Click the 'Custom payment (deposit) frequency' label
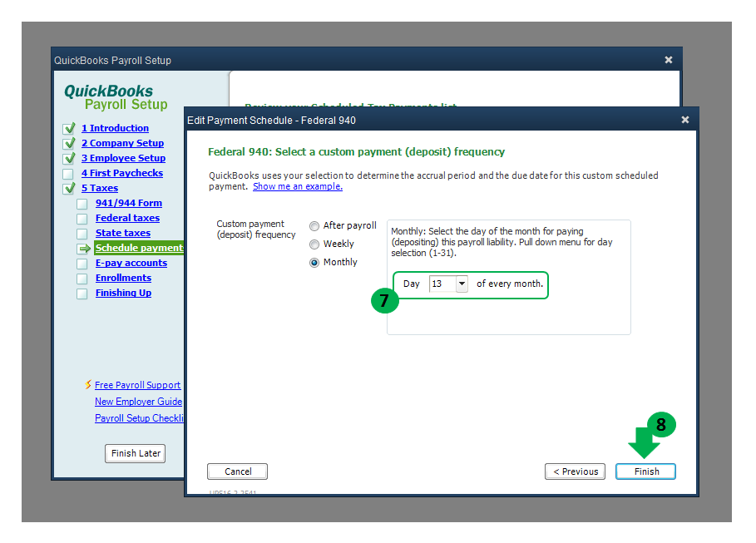Viewport: 756px width, 543px height. click(x=256, y=230)
